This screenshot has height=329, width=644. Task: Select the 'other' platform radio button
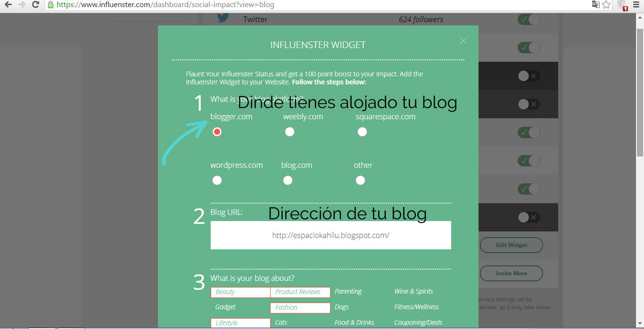pos(360,181)
